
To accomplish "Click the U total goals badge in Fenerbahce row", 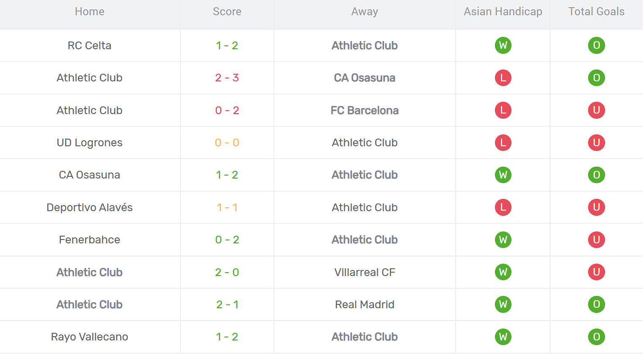I will click(x=596, y=240).
